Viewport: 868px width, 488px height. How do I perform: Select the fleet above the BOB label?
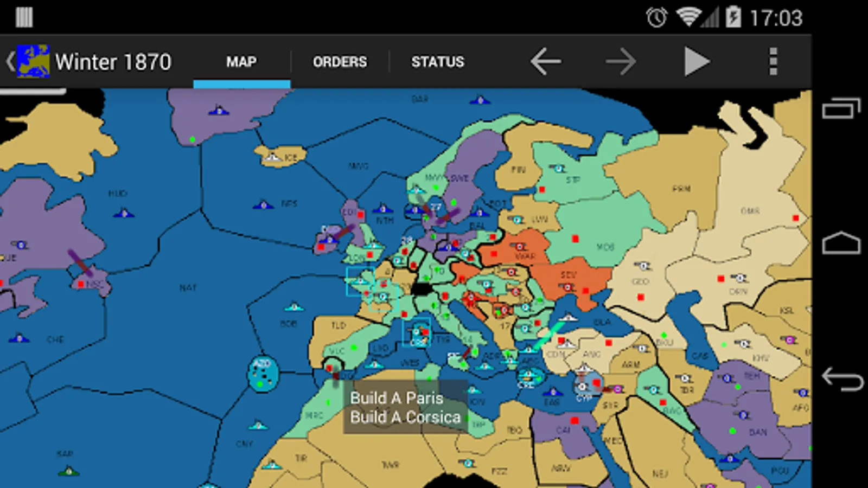click(294, 307)
